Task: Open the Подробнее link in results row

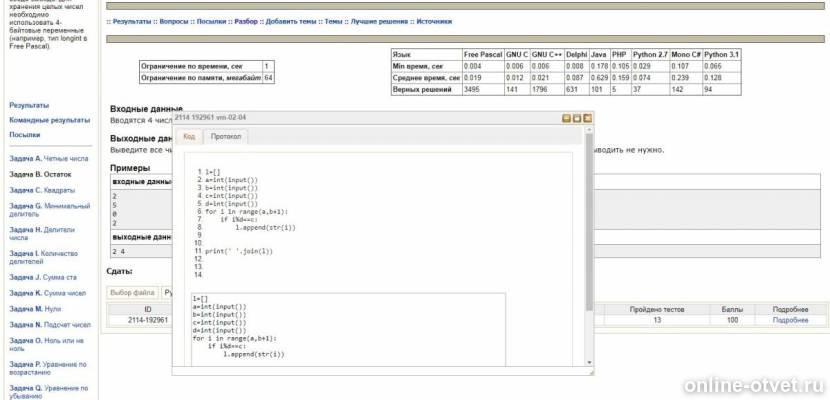Action: [790, 320]
